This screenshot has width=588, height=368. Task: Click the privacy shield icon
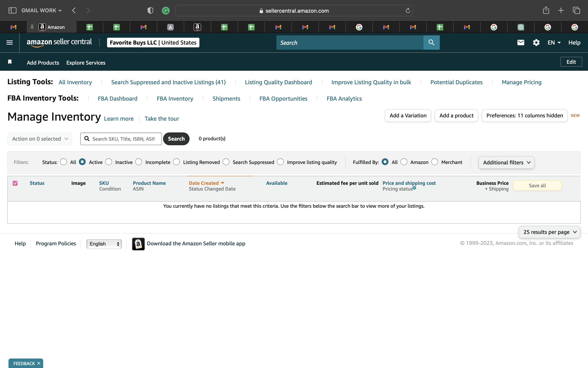pyautogui.click(x=150, y=10)
